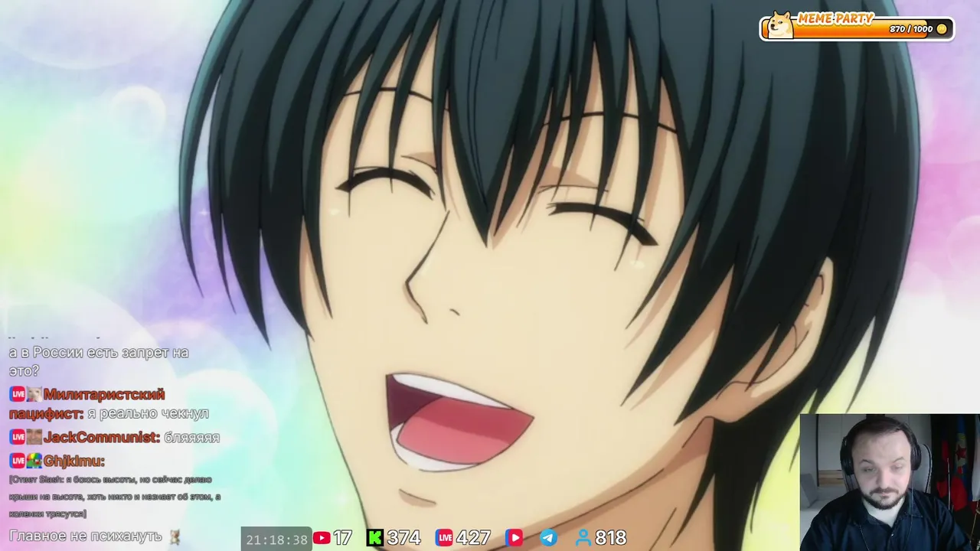Click the total viewer count 818
The image size is (980, 551).
[611, 538]
